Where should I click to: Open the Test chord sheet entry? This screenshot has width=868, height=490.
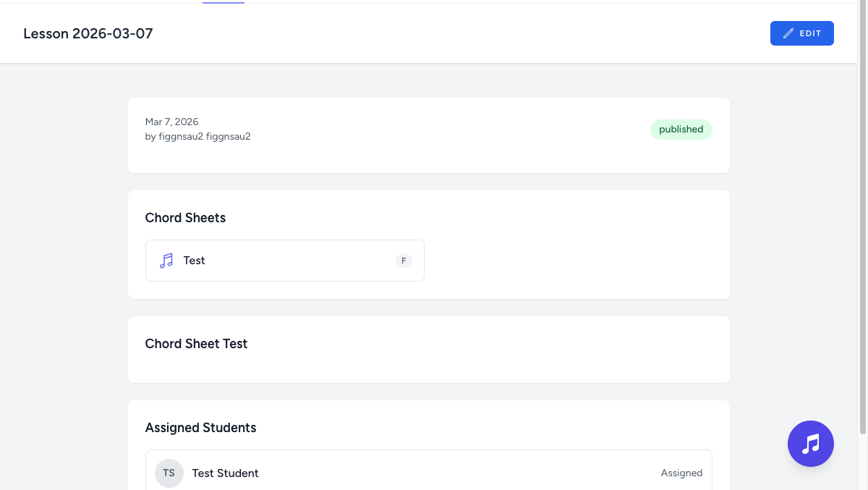(284, 260)
